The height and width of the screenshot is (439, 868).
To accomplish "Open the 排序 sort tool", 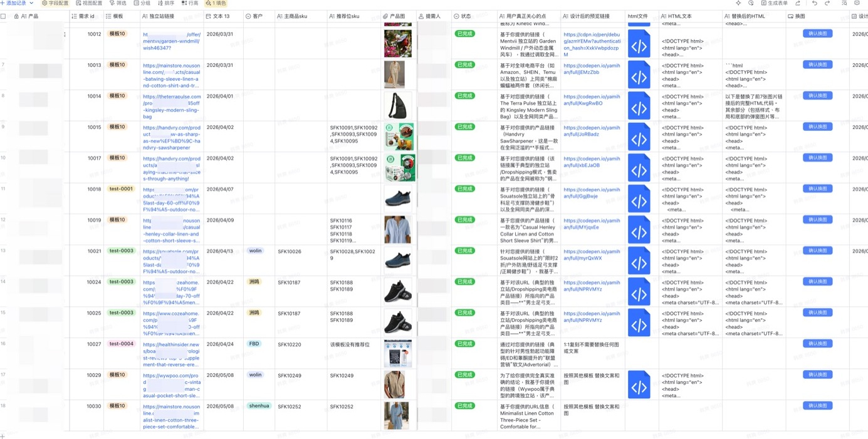I will pyautogui.click(x=165, y=3).
